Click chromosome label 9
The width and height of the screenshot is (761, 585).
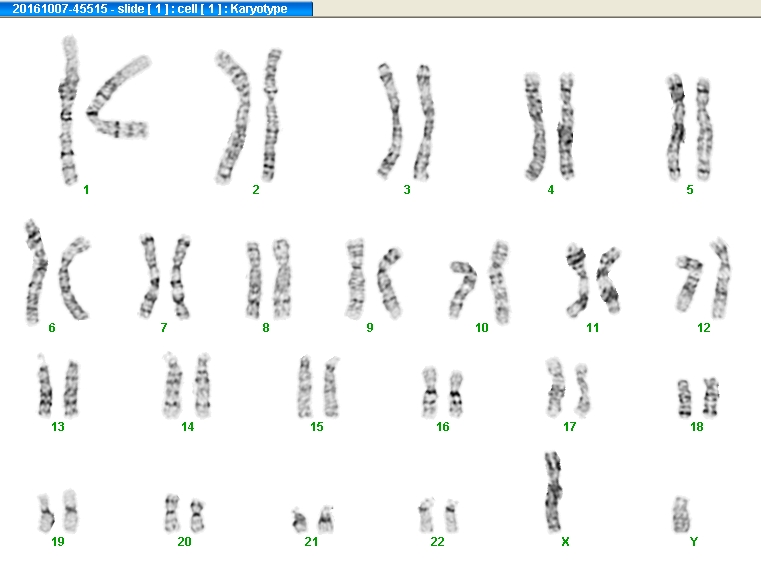coord(370,328)
